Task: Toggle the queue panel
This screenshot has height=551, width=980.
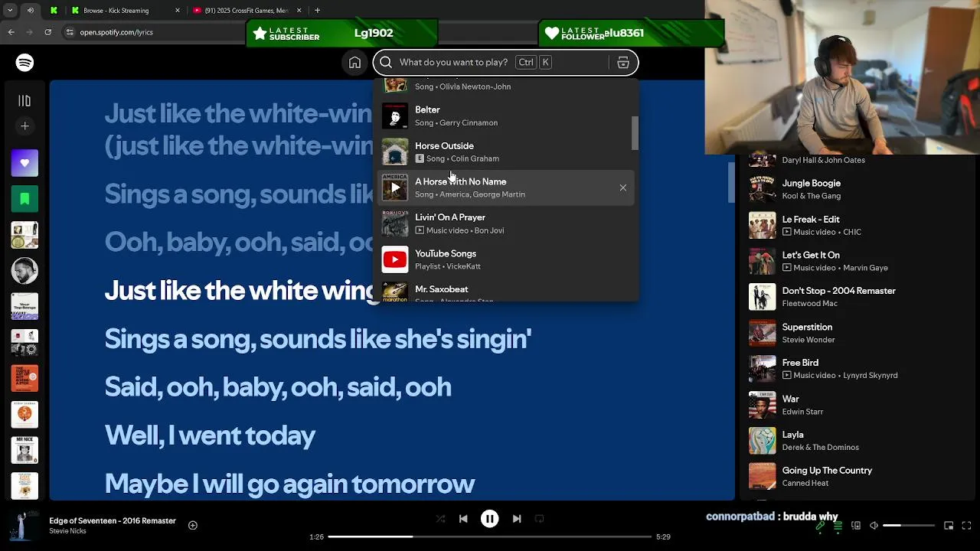Action: click(838, 526)
